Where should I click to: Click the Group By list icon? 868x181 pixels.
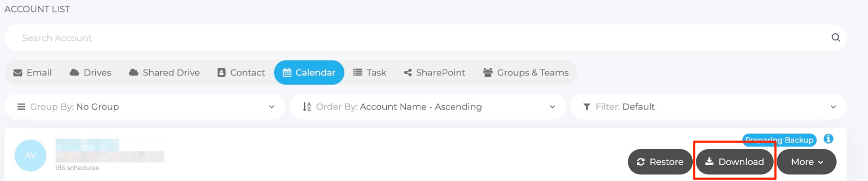coord(21,107)
